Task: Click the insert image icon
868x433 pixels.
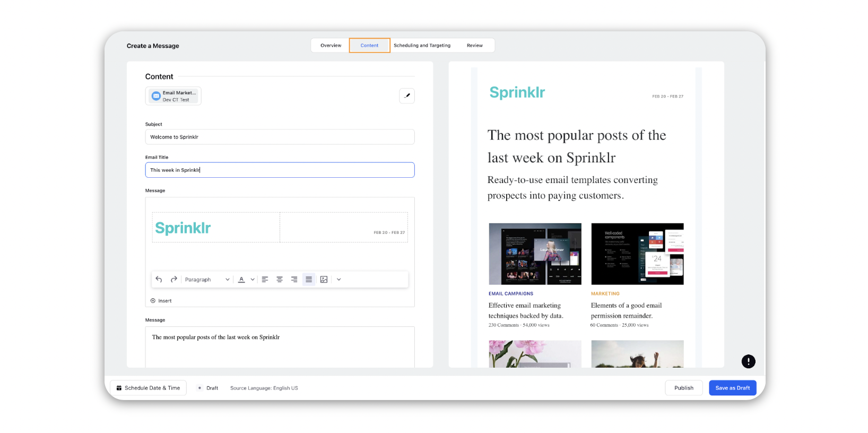Action: (324, 280)
